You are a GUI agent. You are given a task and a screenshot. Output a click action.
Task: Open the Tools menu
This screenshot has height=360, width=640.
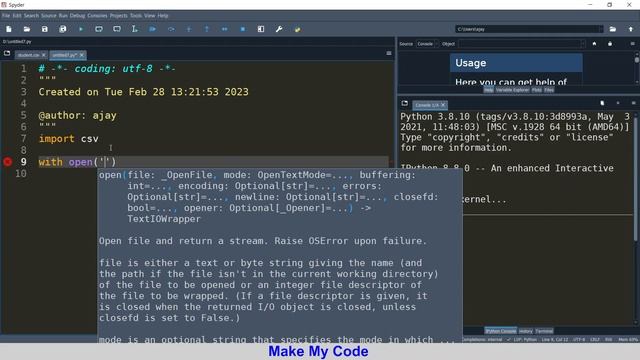tap(136, 16)
